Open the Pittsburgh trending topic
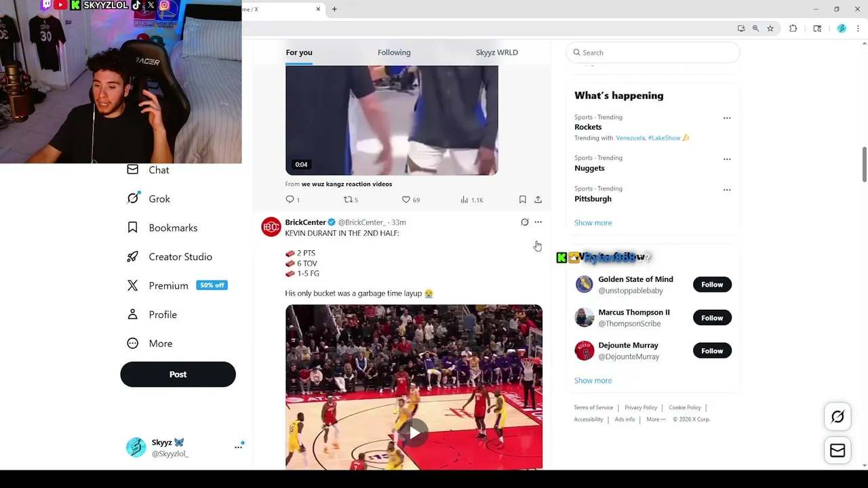 (593, 199)
